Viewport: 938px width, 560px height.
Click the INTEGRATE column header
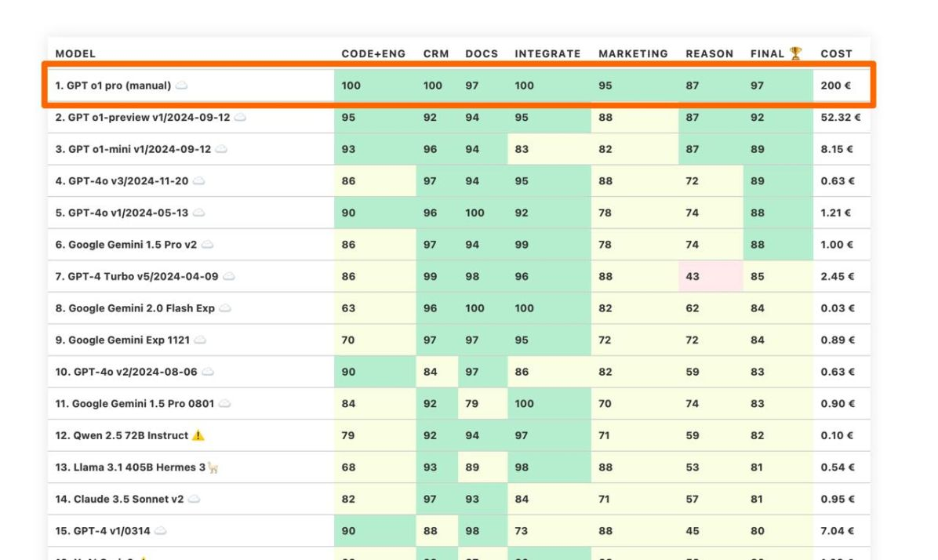[548, 54]
